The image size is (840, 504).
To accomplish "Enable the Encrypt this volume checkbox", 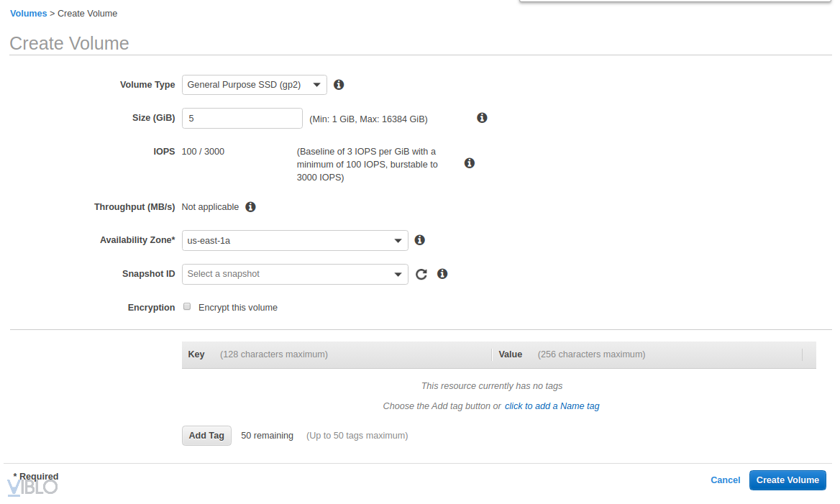I will pos(187,307).
